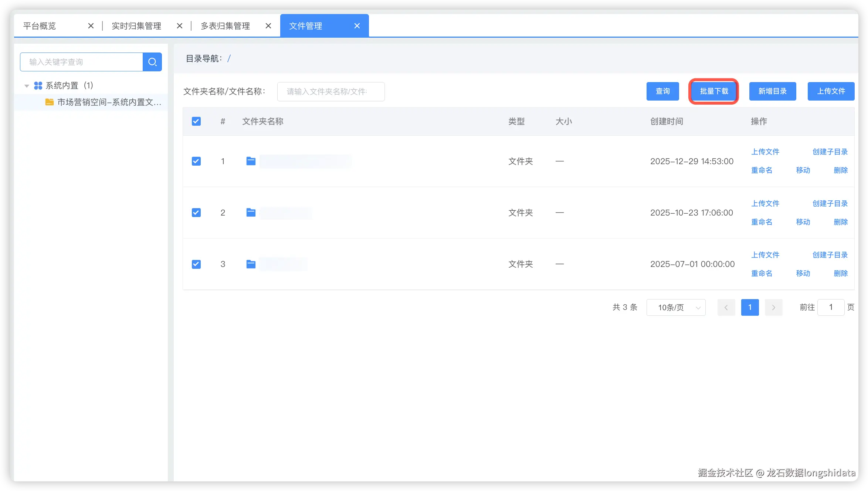Click the folder icon in row 3
The width and height of the screenshot is (868, 491).
(x=251, y=264)
